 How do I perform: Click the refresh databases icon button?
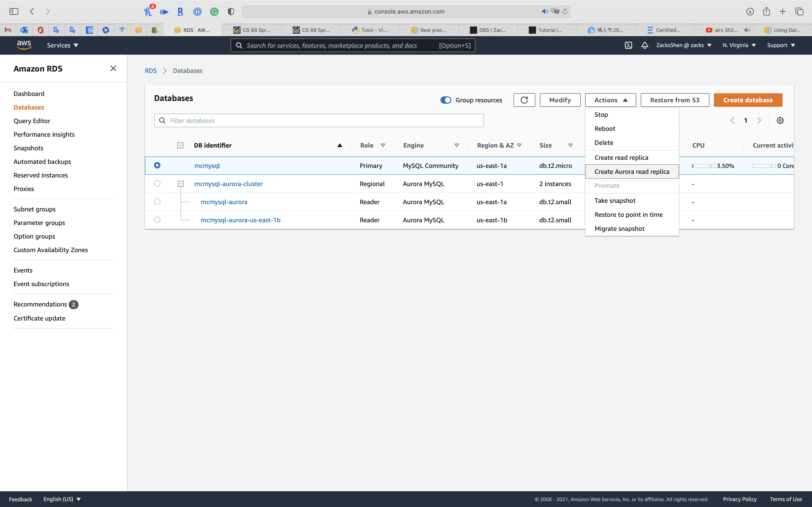(x=524, y=100)
